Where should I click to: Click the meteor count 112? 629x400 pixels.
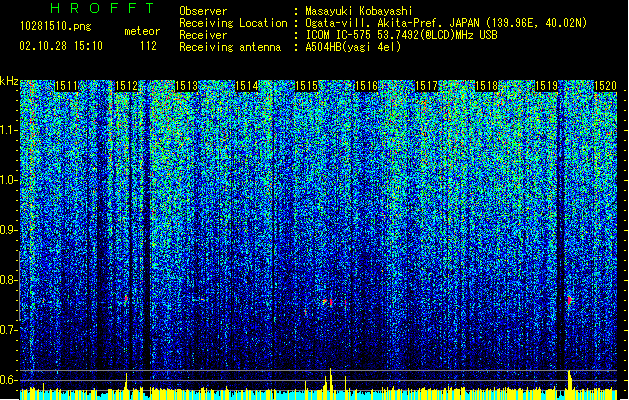tap(148, 46)
